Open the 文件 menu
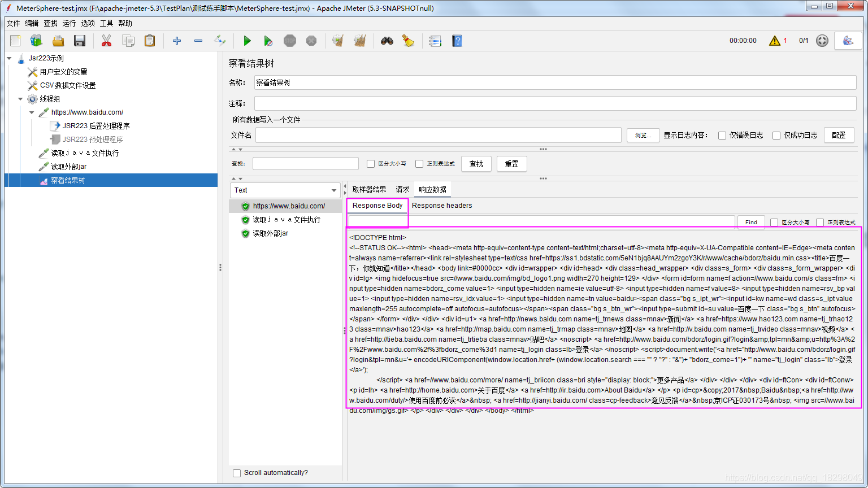 pyautogui.click(x=13, y=23)
